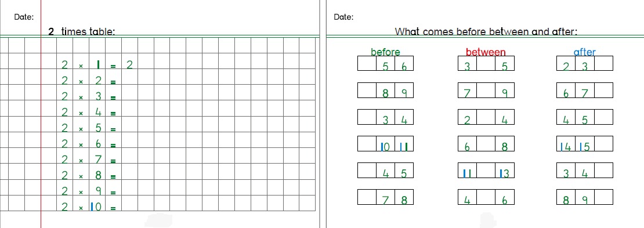Click the green 'before' column heading
The width and height of the screenshot is (644, 228).
pos(385,52)
